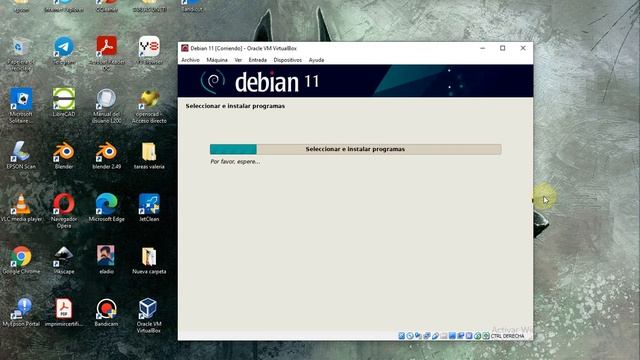Screen dimensions: 640x360
Task: Click the recording status icon
Action: (460, 336)
